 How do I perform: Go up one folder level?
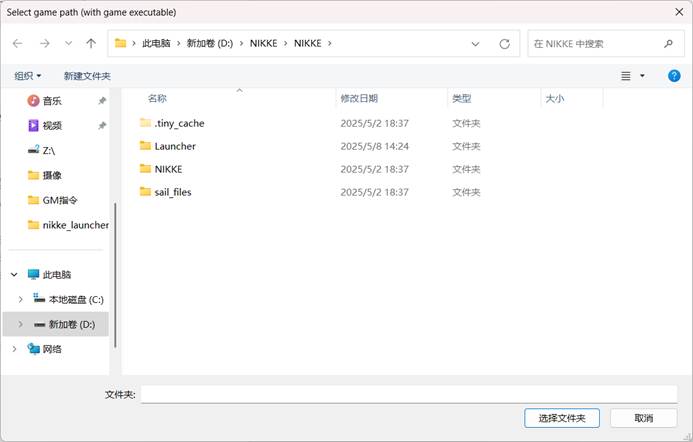click(x=91, y=43)
